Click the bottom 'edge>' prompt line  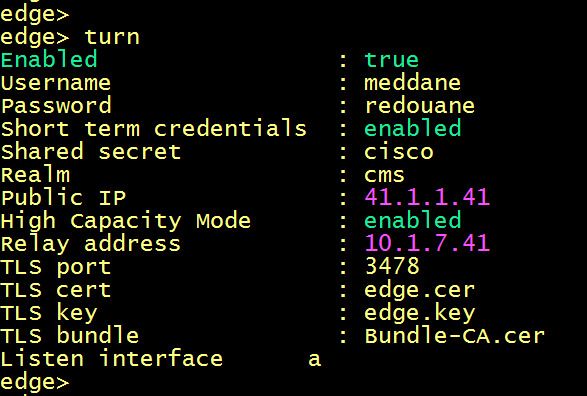[x=35, y=383]
